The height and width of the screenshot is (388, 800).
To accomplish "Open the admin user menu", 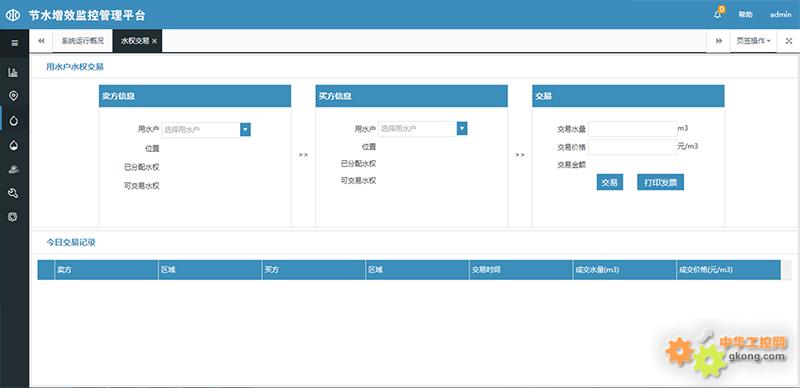I will tap(781, 15).
